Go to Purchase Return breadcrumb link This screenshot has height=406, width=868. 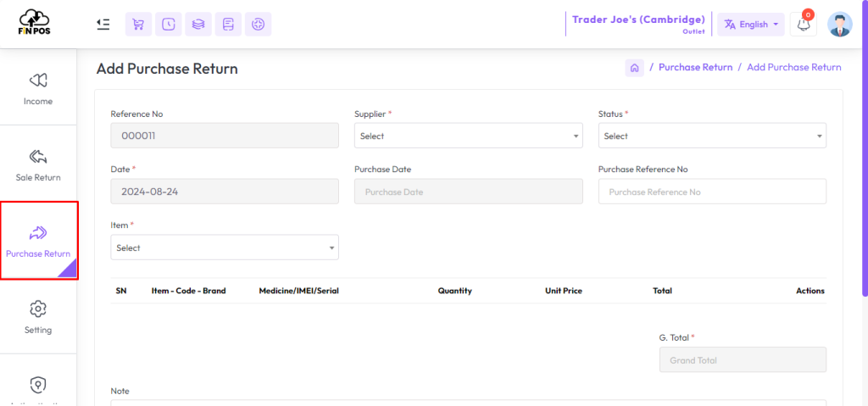coord(695,68)
